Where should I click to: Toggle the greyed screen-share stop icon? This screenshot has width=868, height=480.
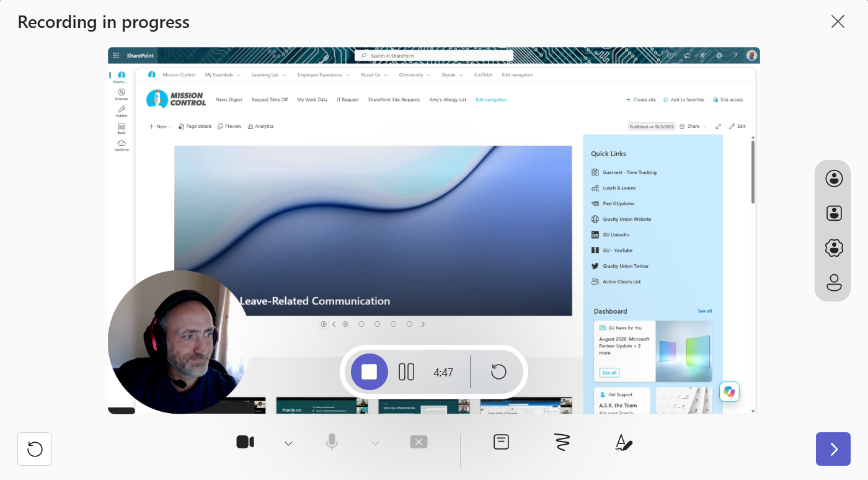pyautogui.click(x=418, y=442)
